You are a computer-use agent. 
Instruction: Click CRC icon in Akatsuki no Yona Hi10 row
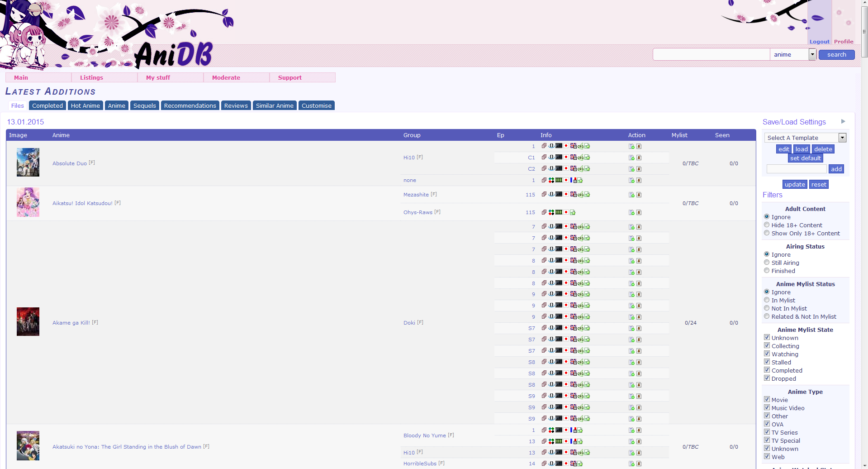[x=580, y=452]
